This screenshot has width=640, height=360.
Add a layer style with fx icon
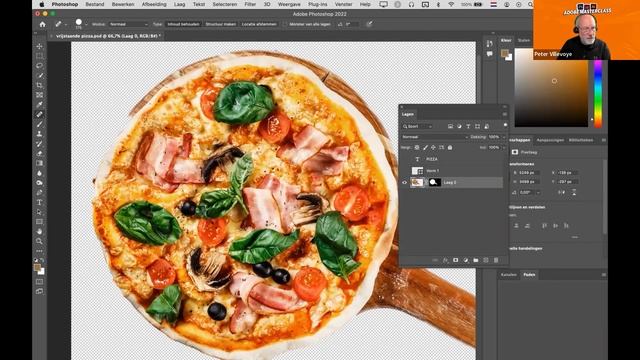coord(445,260)
